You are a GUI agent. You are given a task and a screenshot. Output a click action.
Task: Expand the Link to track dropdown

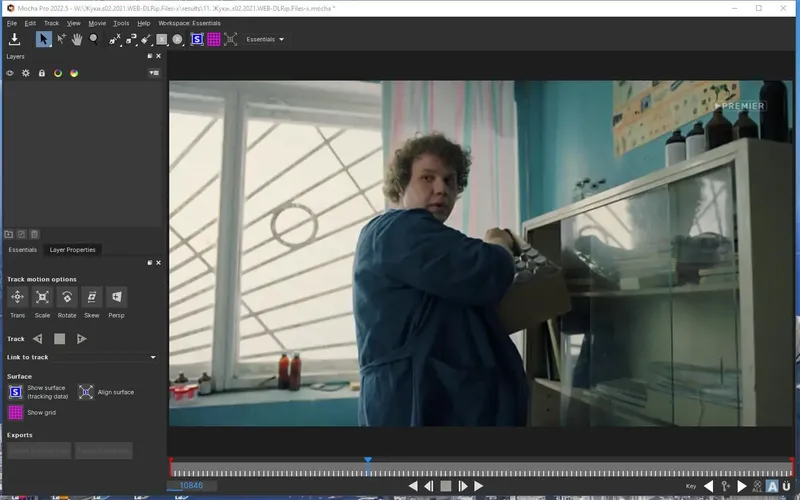point(104,357)
